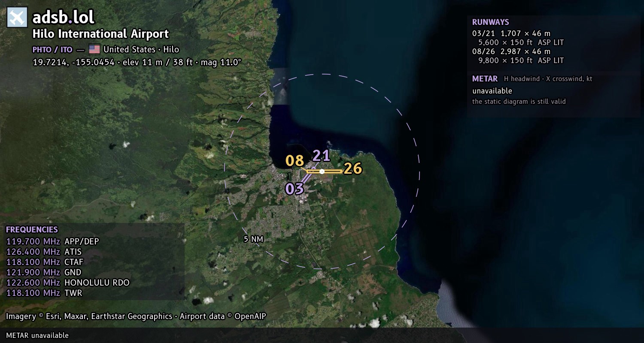Click 'the static diagram is still valid' note
The width and height of the screenshot is (644, 343).
click(519, 102)
